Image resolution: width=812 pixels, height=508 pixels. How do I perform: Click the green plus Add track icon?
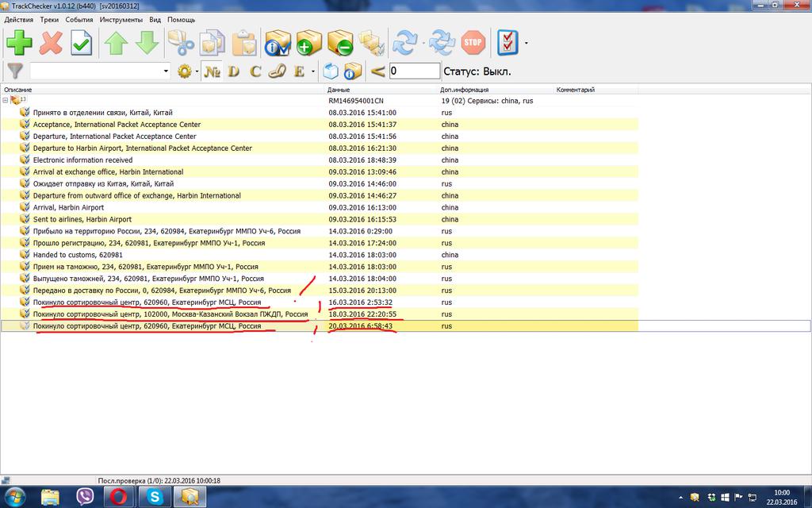(x=19, y=42)
